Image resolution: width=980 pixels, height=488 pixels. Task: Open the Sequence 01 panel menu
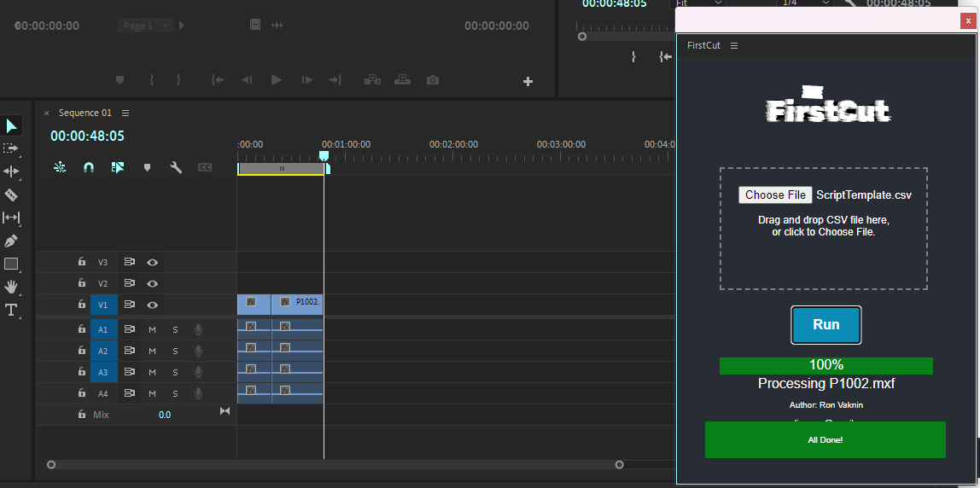pyautogui.click(x=125, y=113)
